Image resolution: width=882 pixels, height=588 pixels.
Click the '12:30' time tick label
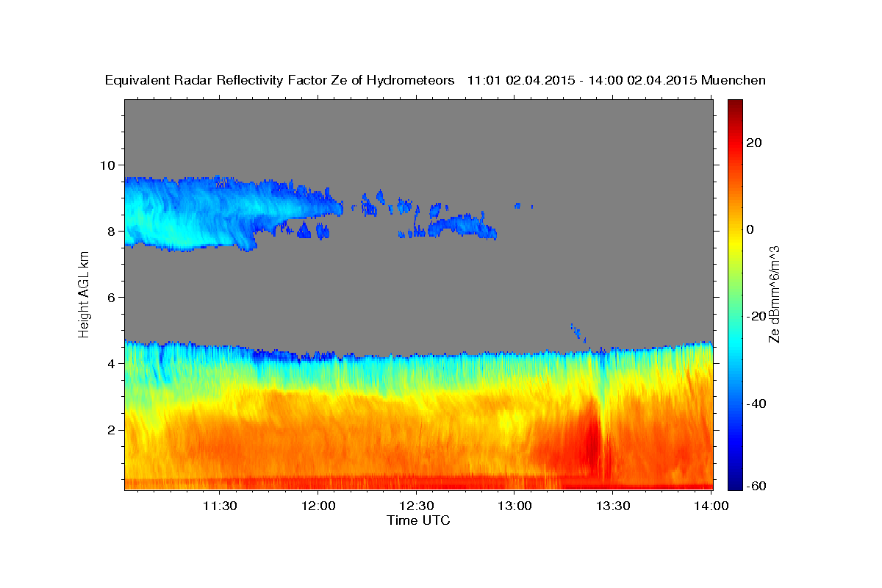pyautogui.click(x=416, y=506)
